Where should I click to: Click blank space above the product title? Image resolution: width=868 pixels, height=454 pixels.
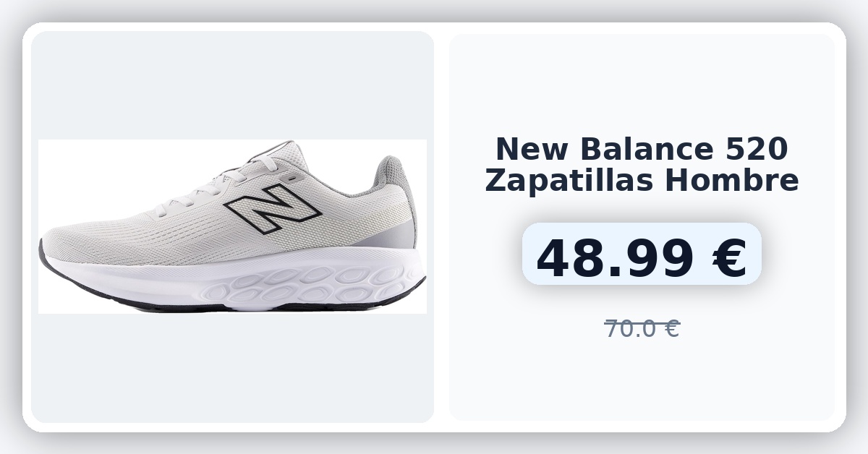click(642, 83)
